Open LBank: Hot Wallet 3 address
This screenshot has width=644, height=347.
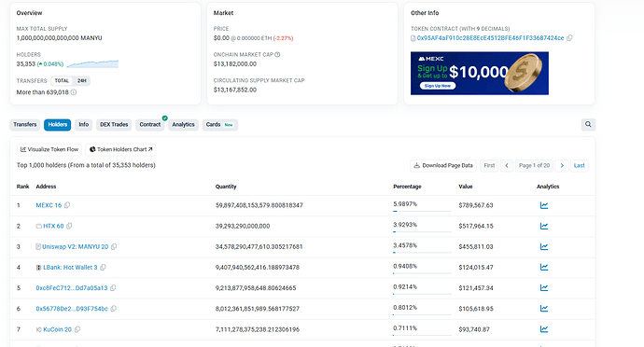coord(70,268)
